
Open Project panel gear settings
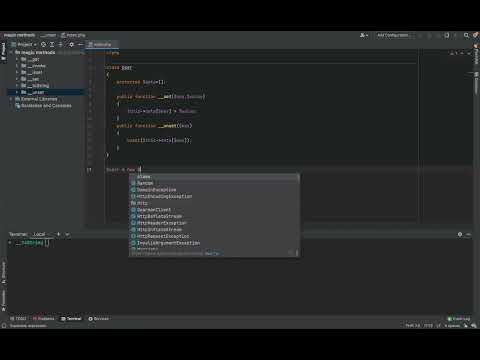(71, 44)
